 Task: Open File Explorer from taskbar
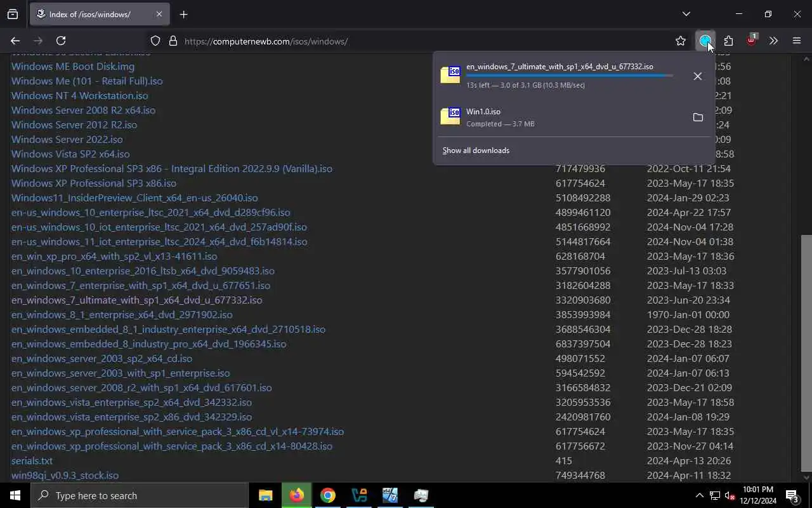click(x=266, y=495)
